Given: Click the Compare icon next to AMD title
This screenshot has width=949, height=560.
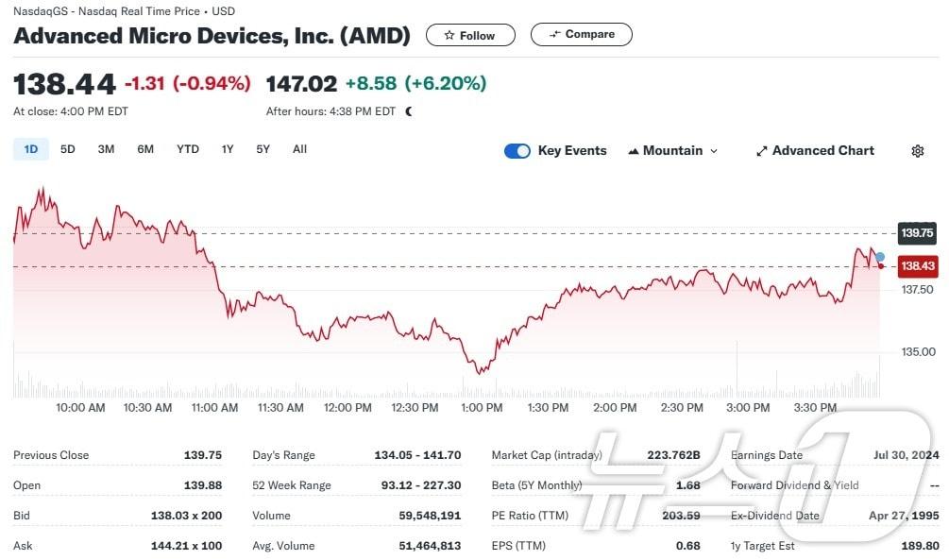Looking at the screenshot, I should point(557,34).
